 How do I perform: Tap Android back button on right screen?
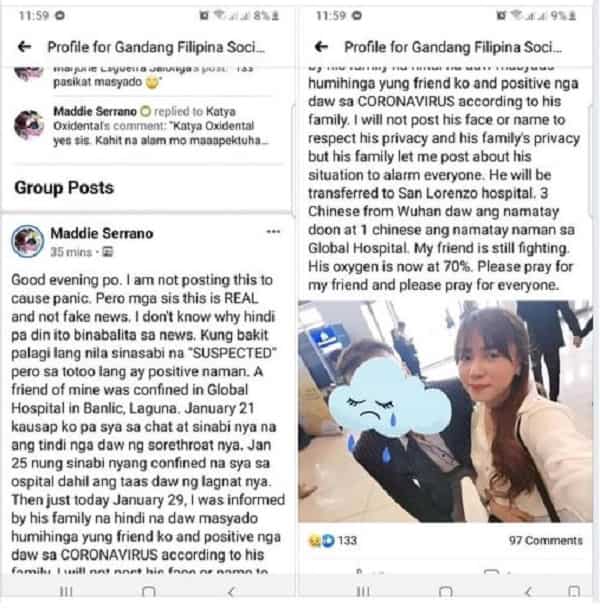pos(528,591)
